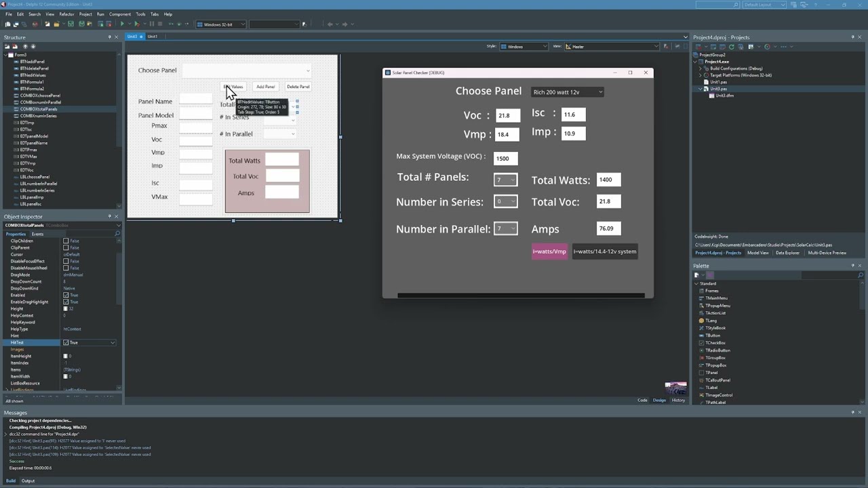The height and width of the screenshot is (488, 868).
Task: Switch to Events tab in Object Inspector
Action: click(x=37, y=234)
